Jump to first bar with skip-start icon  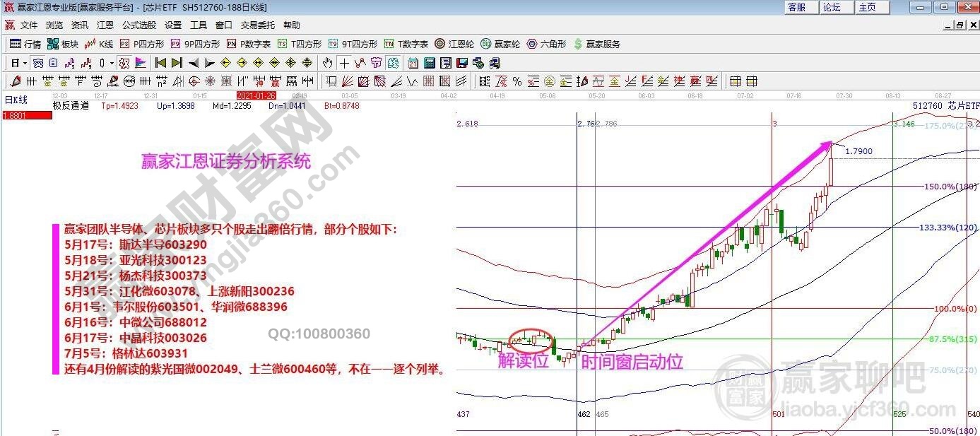tap(161, 63)
